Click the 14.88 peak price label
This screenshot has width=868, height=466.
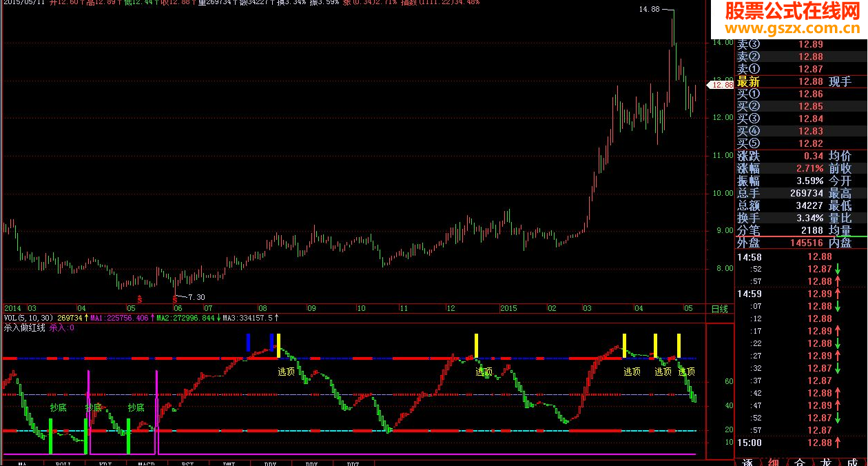tap(648, 9)
